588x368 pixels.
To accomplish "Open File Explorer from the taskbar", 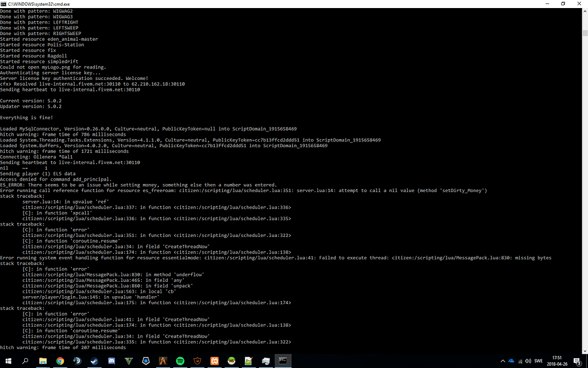I will click(x=42, y=361).
